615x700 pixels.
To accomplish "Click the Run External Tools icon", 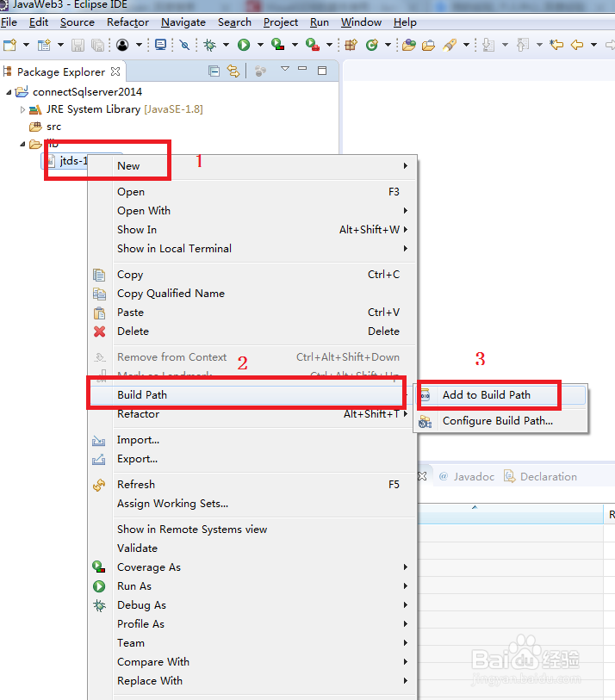I will [312, 45].
